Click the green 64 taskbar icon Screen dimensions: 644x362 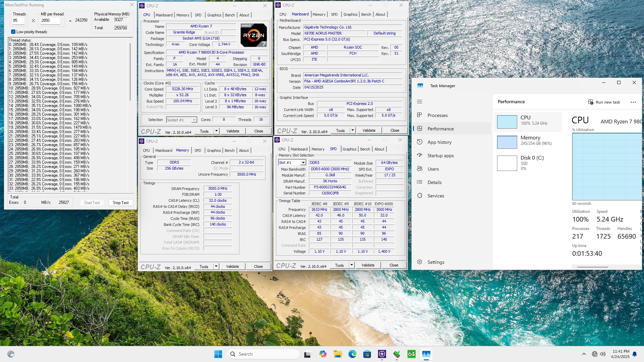411,354
